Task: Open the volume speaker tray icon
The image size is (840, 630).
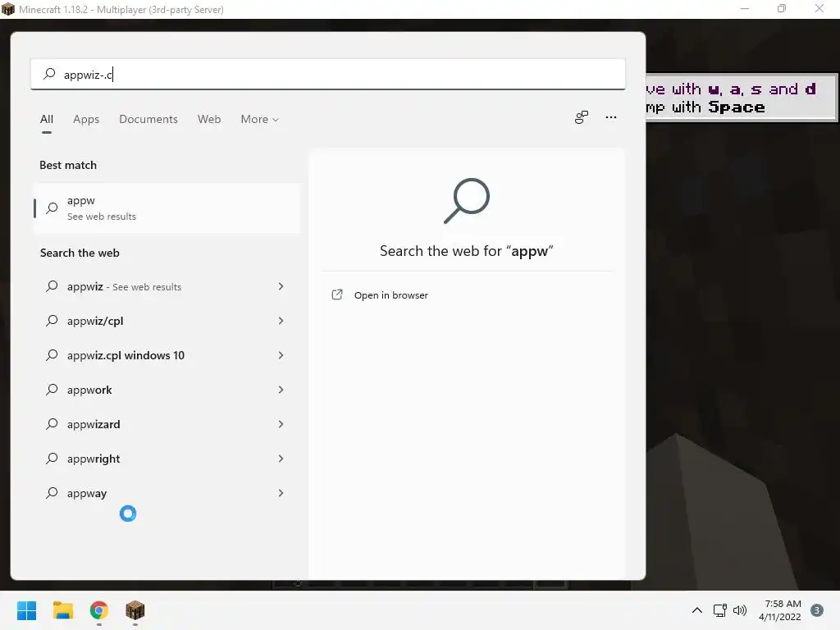Action: tap(740, 610)
